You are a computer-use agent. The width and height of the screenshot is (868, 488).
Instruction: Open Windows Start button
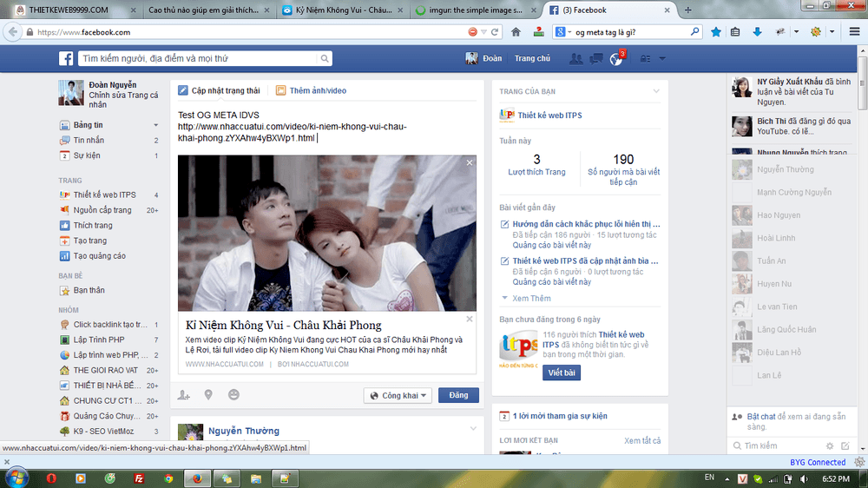16,478
